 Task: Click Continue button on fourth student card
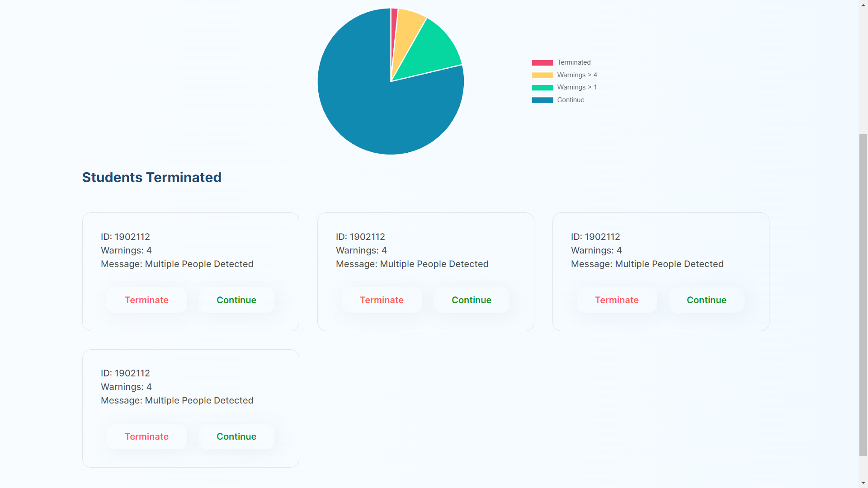click(x=236, y=436)
